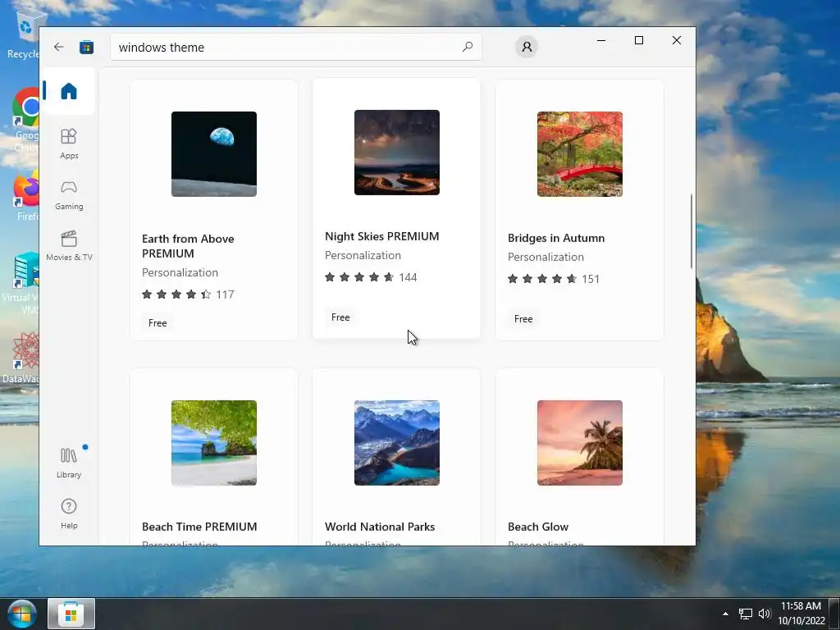Select the Firefox desktop icon

click(x=25, y=195)
